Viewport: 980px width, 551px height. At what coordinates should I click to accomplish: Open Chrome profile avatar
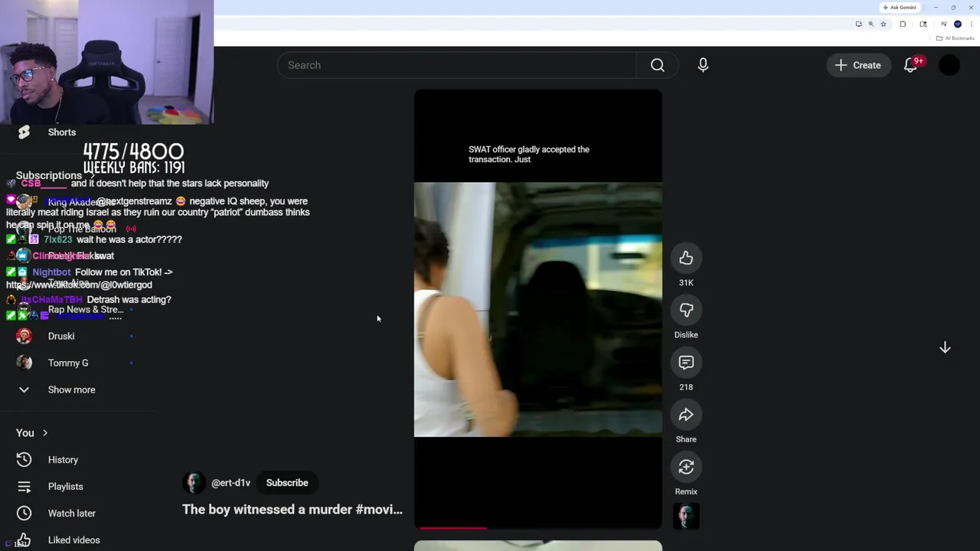click(958, 24)
